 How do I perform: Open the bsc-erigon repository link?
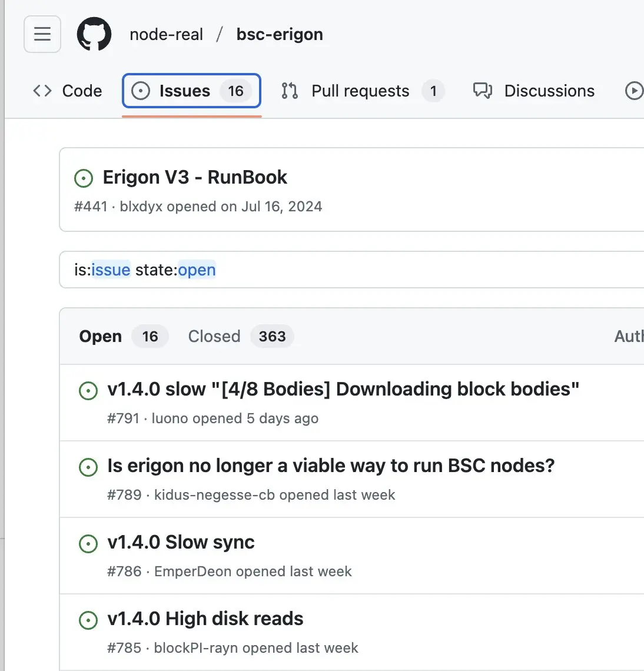(x=280, y=34)
